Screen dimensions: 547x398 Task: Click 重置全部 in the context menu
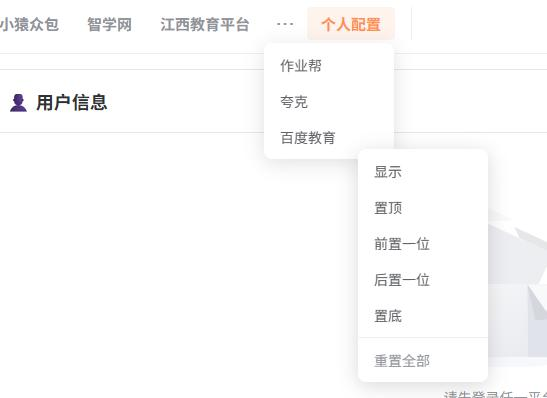pos(423,361)
